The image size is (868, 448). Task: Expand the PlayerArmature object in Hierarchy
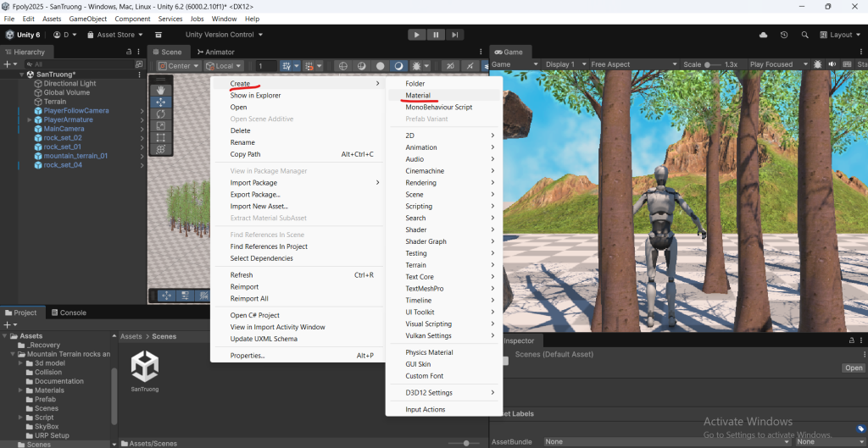[30, 120]
